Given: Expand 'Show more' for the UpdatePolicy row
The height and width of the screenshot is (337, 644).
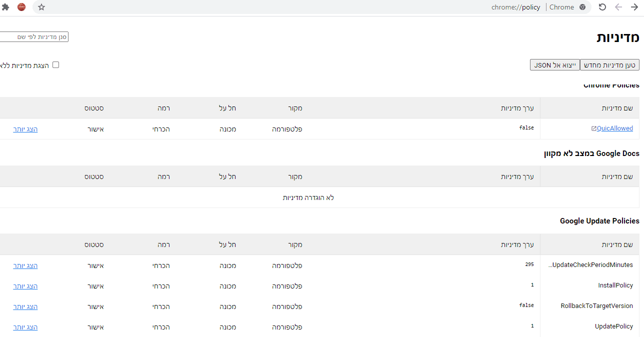Looking at the screenshot, I should (25, 327).
